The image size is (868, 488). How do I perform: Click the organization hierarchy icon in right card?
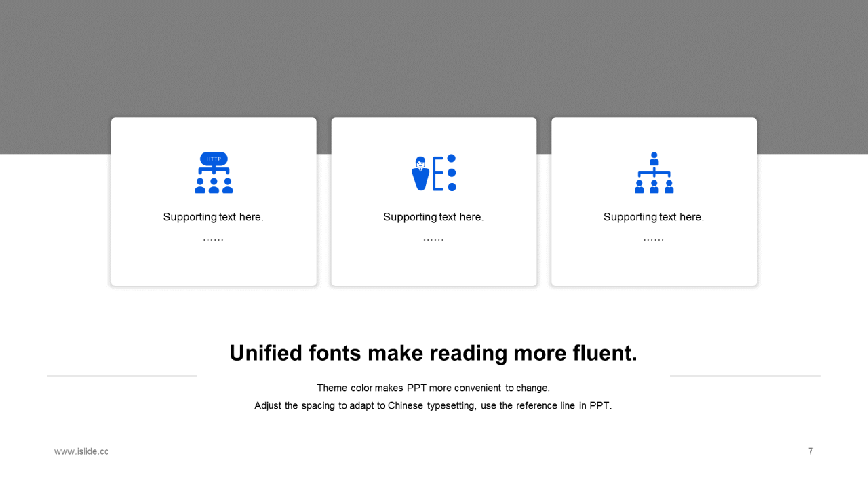[654, 173]
